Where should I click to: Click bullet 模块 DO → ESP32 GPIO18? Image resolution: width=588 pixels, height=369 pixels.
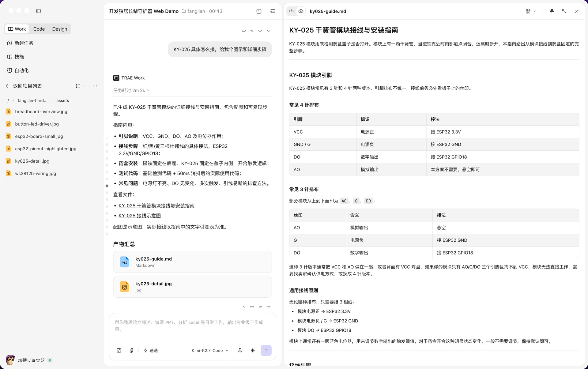(324, 330)
